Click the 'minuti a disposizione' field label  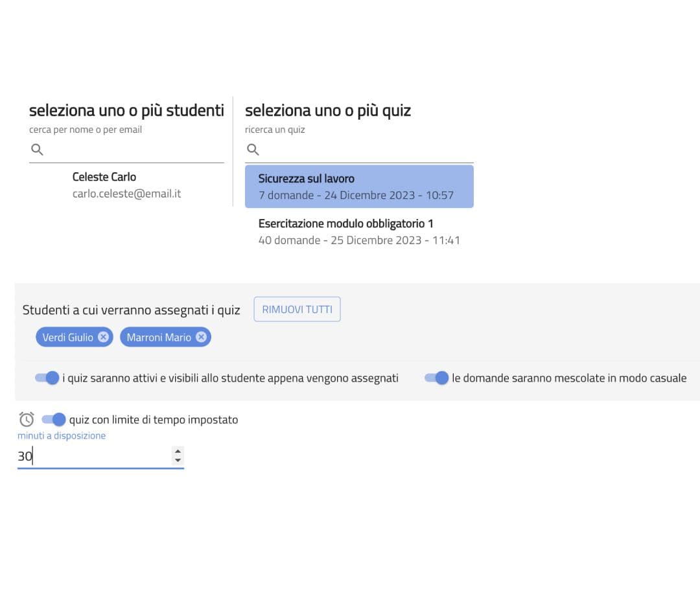pos(62,436)
